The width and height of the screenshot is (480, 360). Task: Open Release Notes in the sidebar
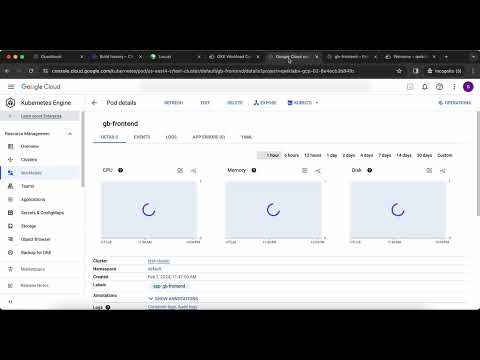coord(34,286)
